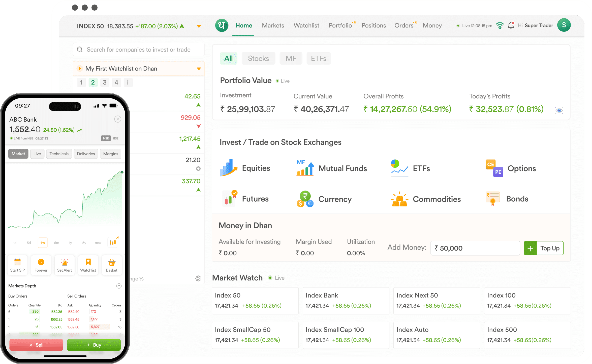Select the All portfolio filter

click(x=228, y=58)
